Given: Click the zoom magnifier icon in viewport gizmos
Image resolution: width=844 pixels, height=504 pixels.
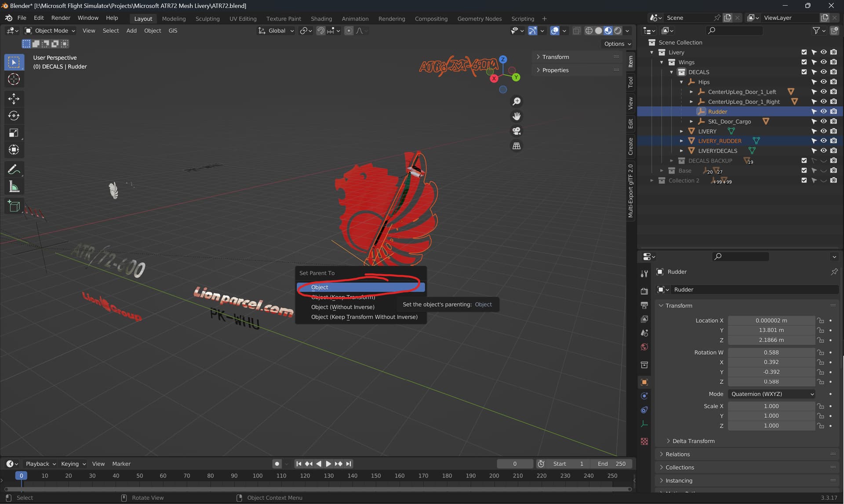Looking at the screenshot, I should 517,102.
